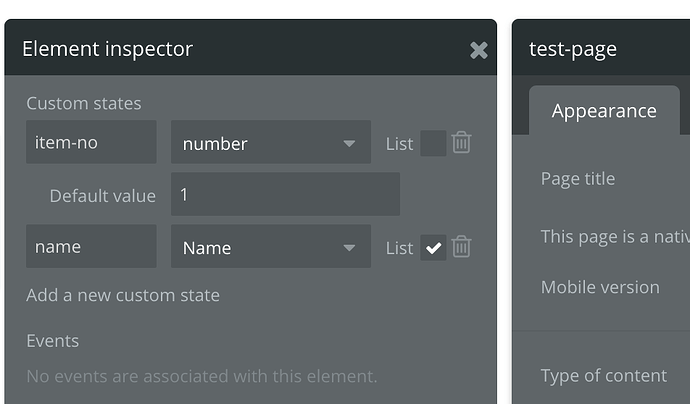Click the Events section heading
This screenshot has width=690, height=404.
coord(53,341)
